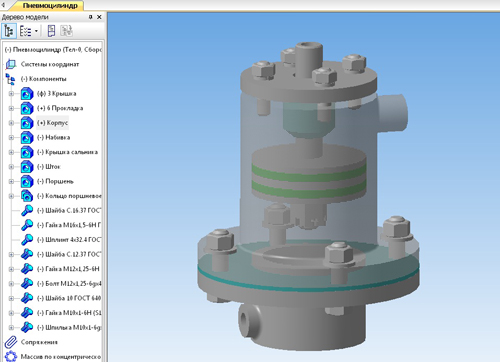Image resolution: width=500 pixels, height=362 pixels.
Task: Open the tree display options list icon
Action: [25, 31]
